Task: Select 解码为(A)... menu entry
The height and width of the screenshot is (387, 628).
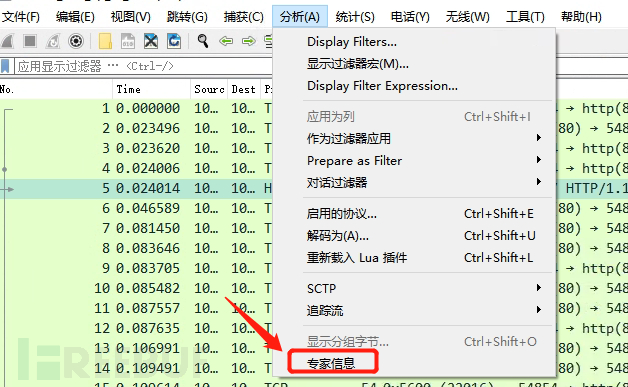Action: (414, 236)
